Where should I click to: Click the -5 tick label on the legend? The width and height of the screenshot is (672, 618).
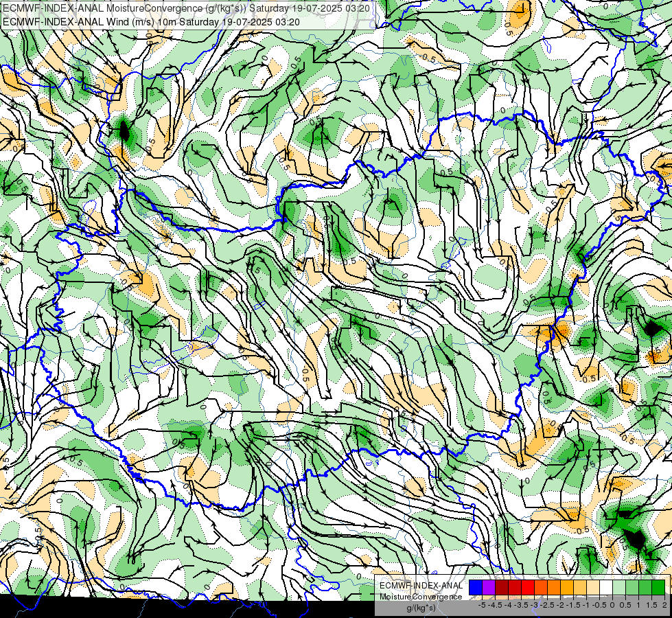coord(481,605)
